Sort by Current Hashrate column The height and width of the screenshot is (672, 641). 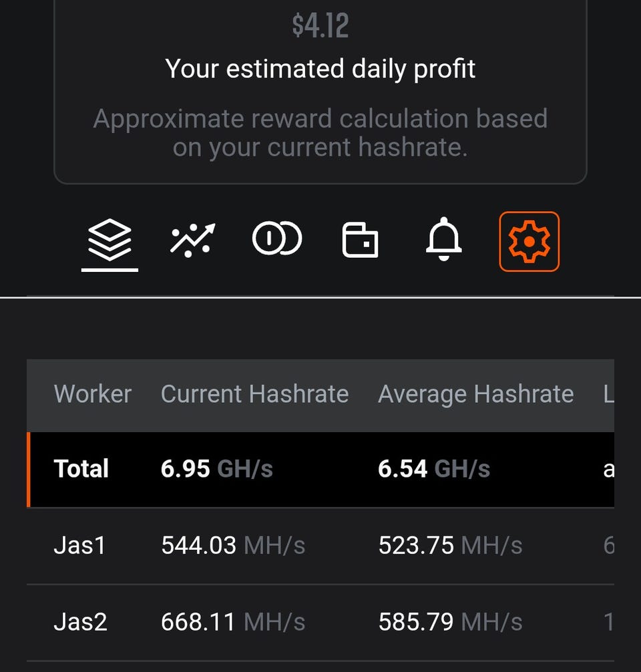254,394
